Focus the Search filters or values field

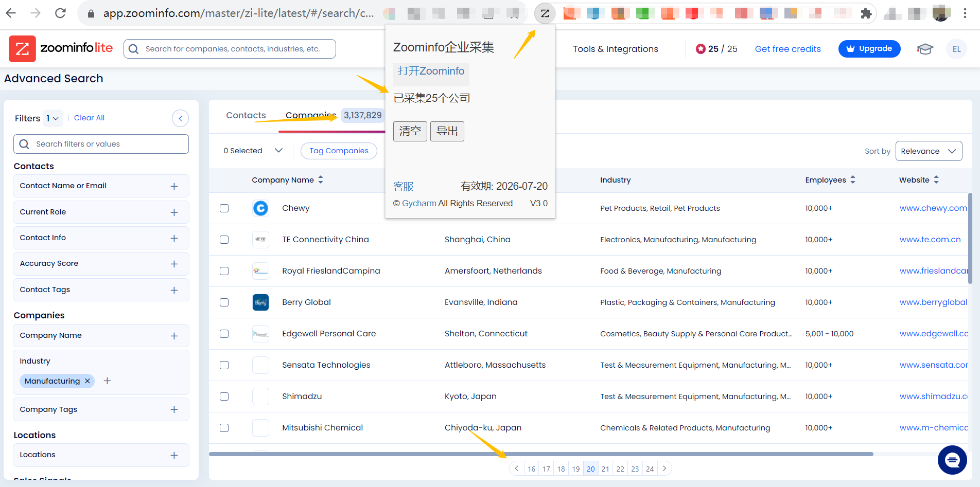tap(101, 144)
